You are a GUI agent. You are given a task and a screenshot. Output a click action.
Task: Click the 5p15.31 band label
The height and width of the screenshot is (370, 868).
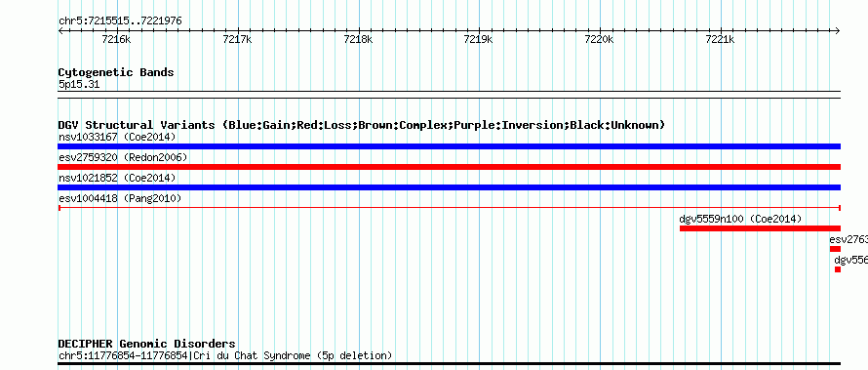(79, 85)
